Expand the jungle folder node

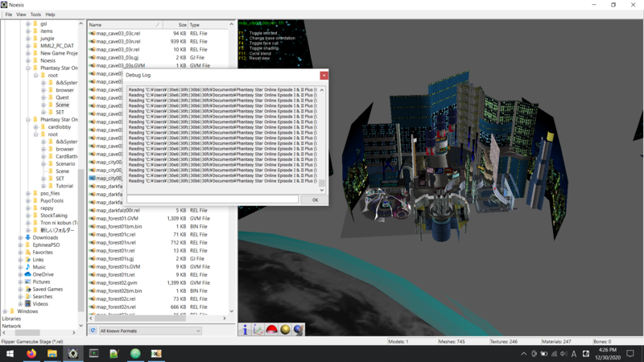pos(28,39)
